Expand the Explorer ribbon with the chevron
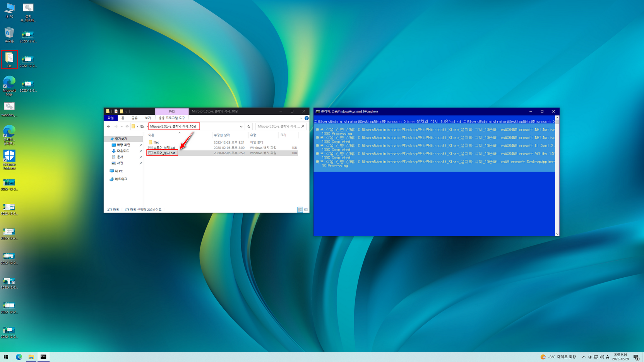The height and width of the screenshot is (362, 644). [301, 118]
